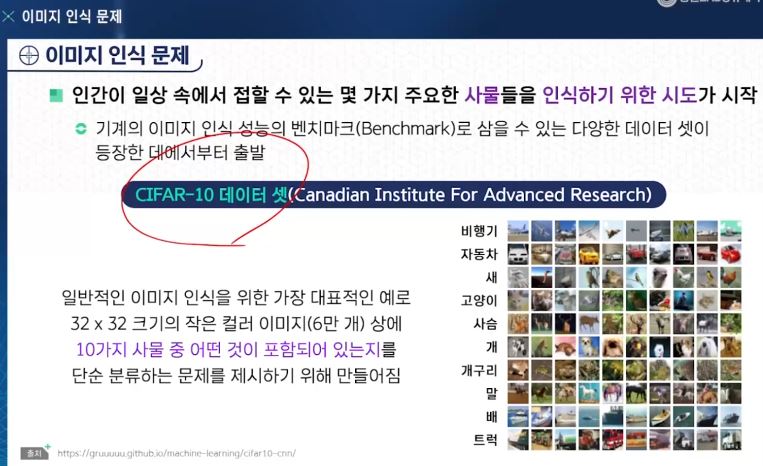This screenshot has height=466, width=763.
Task: Click the crosshair icon next to the heading
Action: (x=29, y=55)
